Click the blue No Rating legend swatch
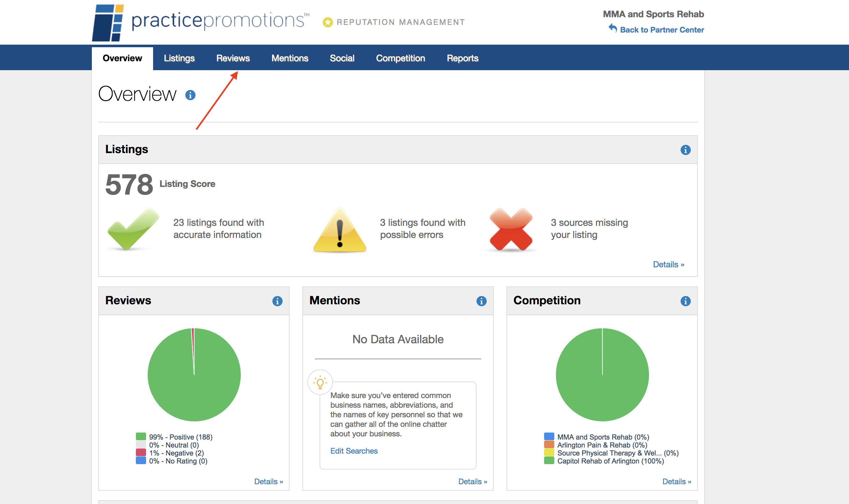The image size is (849, 504). pos(141,461)
